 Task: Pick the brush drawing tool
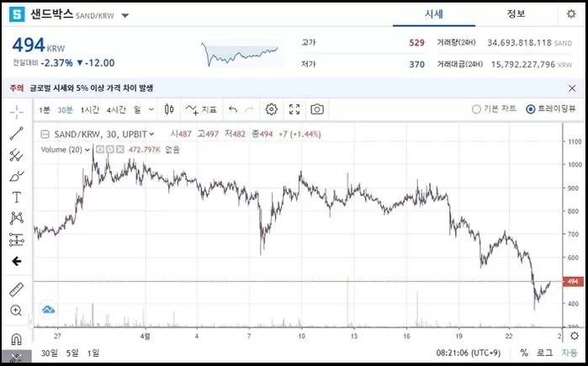pos(17,176)
